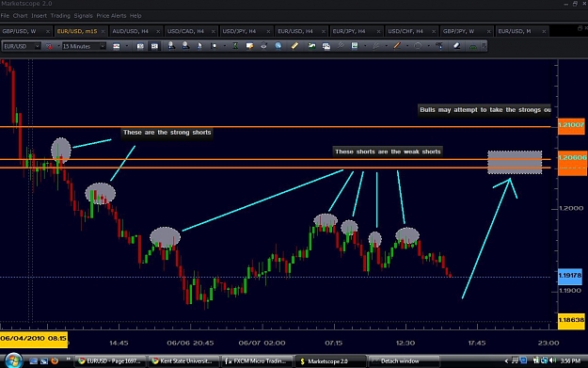This screenshot has width=588, height=368.
Task: Close the USD/JPY, H4 chart tab
Action: [268, 31]
